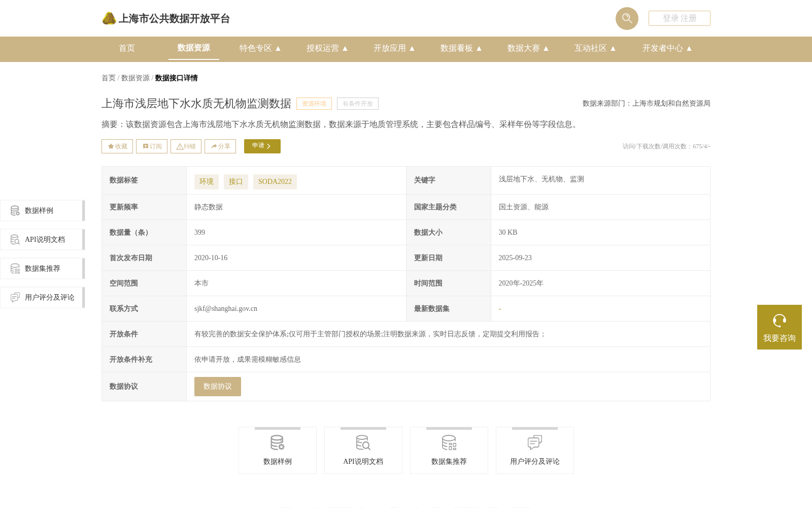Click the 纠错 error report button
812x508 pixels.
[x=186, y=146]
